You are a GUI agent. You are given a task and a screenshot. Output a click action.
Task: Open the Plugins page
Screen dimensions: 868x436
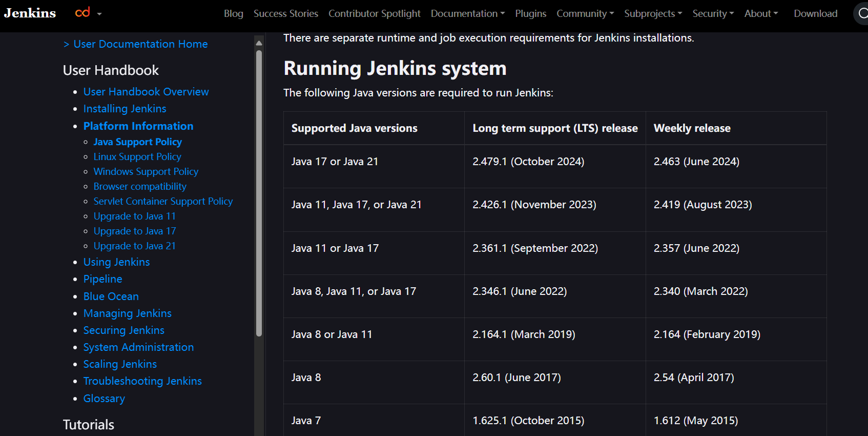pos(531,13)
